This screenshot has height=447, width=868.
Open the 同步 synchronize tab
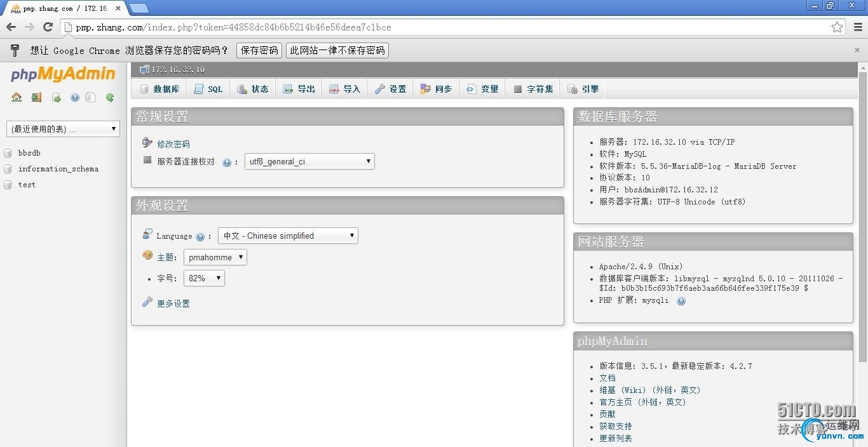tap(436, 89)
